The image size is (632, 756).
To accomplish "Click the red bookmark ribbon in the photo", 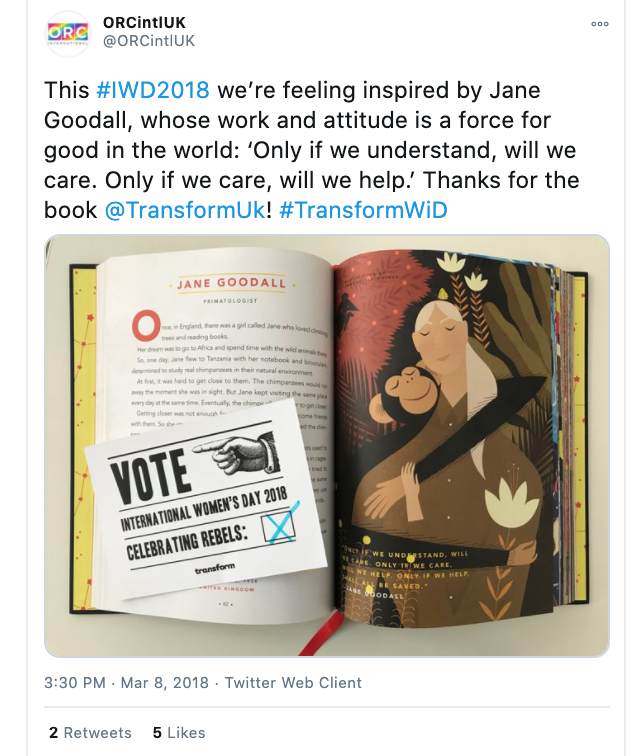I will [x=322, y=633].
